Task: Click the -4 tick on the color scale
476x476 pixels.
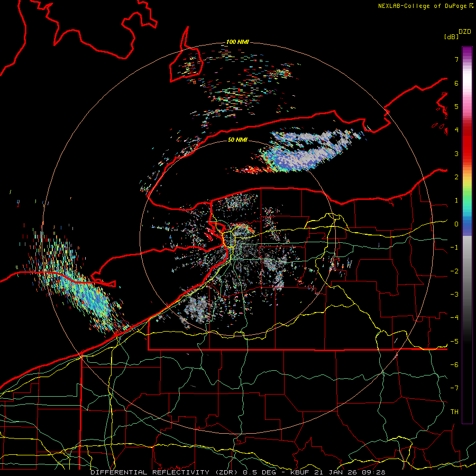Action: point(454,318)
